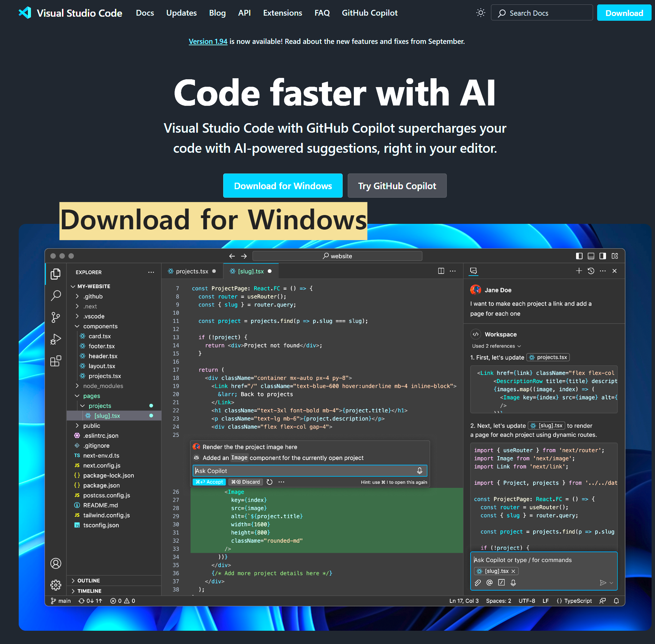This screenshot has height=644, width=655.
Task: Click the notifications bell in the status bar
Action: point(616,601)
